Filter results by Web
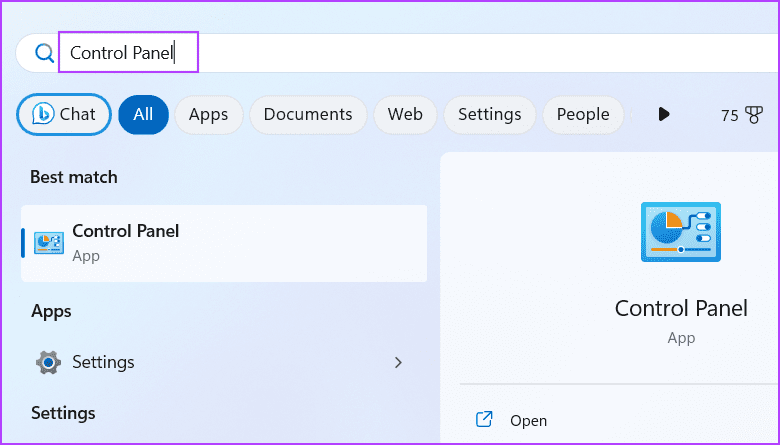The width and height of the screenshot is (780, 445). pyautogui.click(x=405, y=115)
